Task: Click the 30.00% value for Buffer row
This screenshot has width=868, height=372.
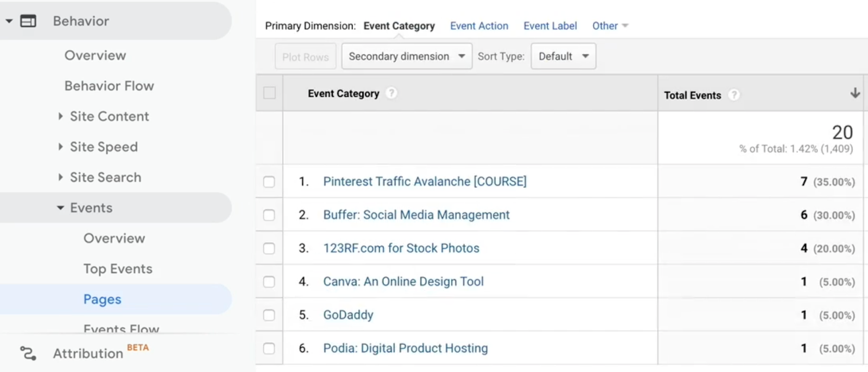Action: click(834, 215)
